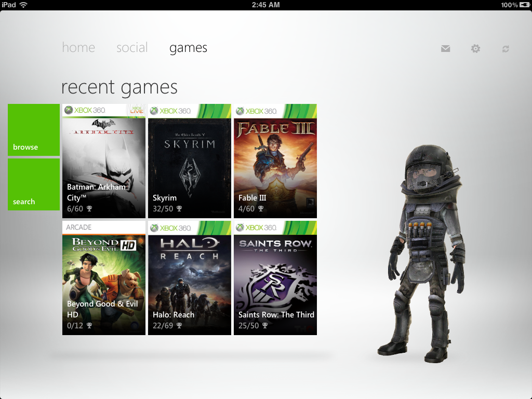This screenshot has width=532, height=399.
Task: Open the green search tile
Action: coord(34,184)
